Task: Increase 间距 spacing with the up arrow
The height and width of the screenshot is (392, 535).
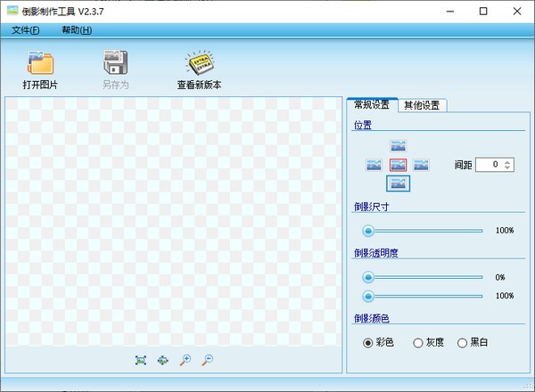Action: point(507,161)
